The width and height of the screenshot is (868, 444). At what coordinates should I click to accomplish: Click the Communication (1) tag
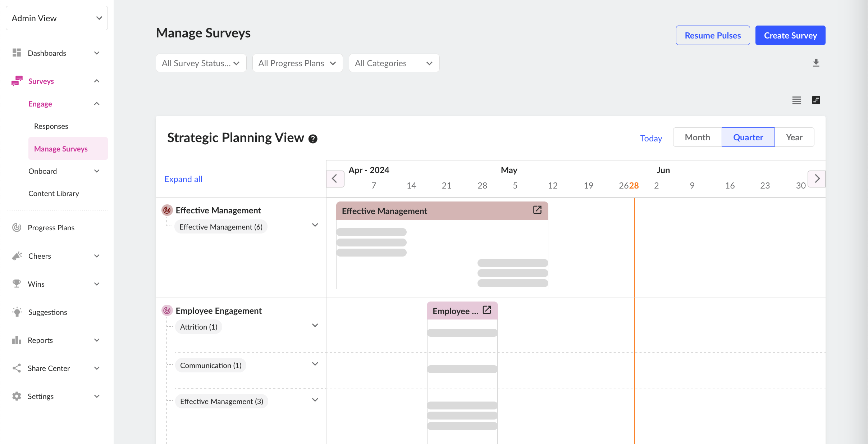point(211,365)
